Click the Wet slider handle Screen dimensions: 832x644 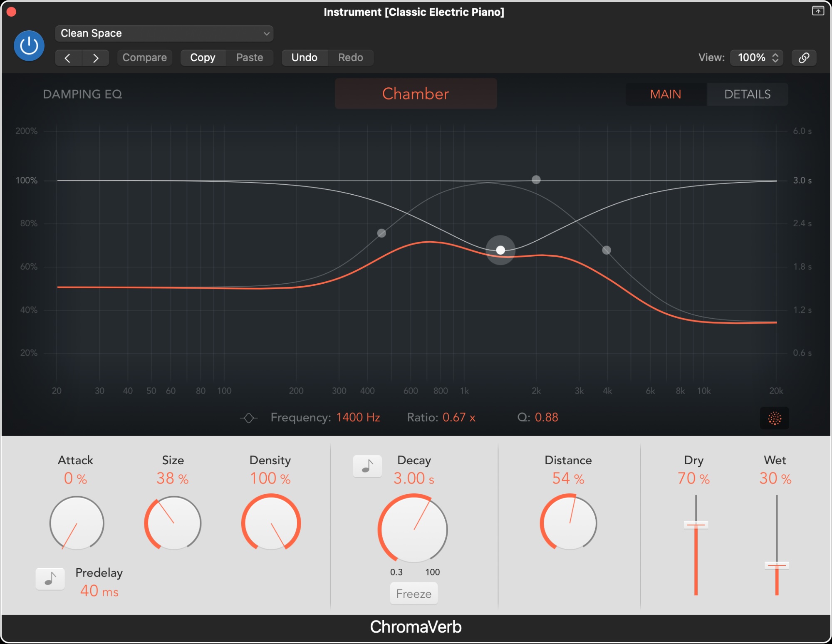(x=777, y=565)
